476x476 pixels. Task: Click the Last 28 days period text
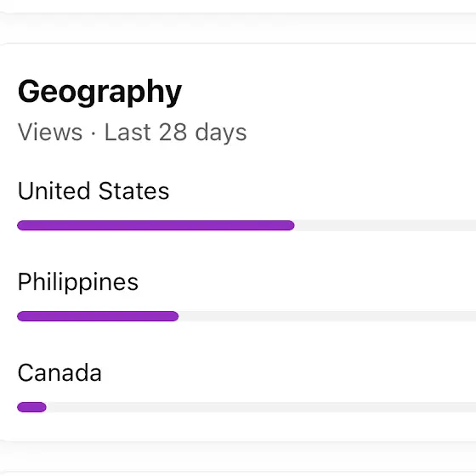pos(175,133)
